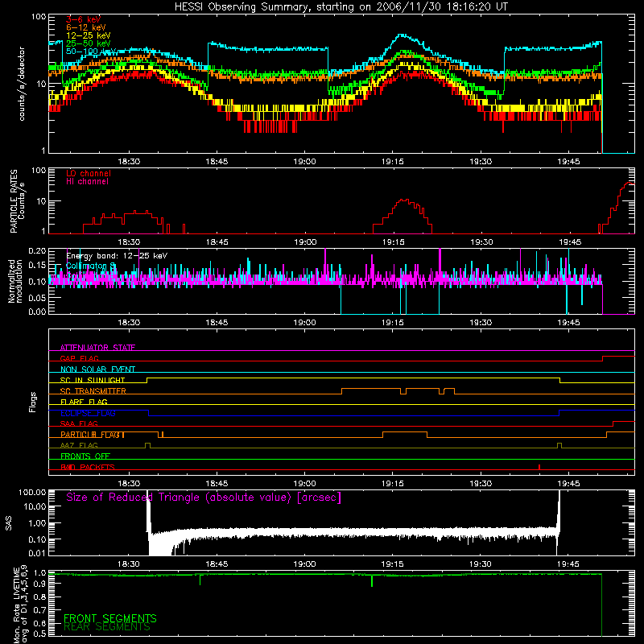Click the 'FRONT SEGMENTS' legend label

[x=110, y=618]
